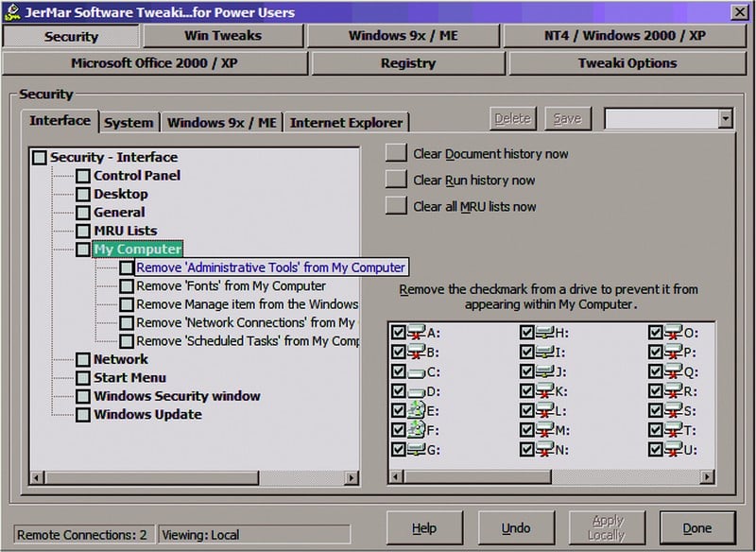This screenshot has height=552, width=756.
Task: Check the Windows Update tree checkbox
Action: tap(83, 415)
